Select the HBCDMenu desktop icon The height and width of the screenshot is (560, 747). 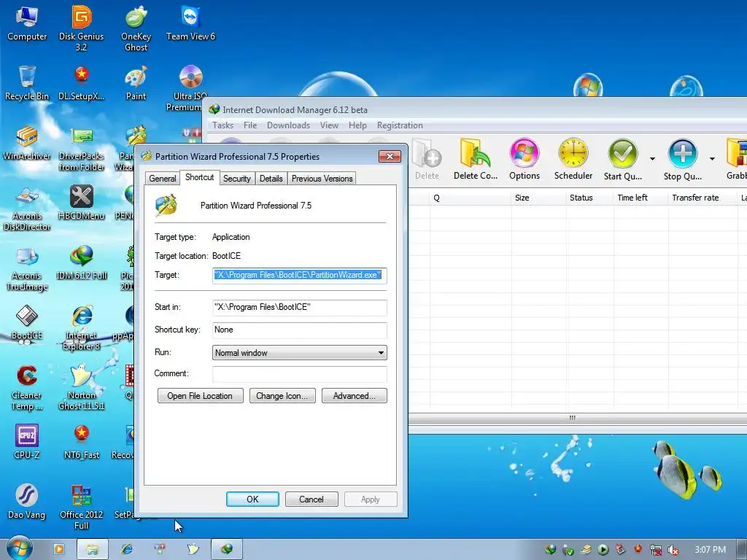point(81,203)
